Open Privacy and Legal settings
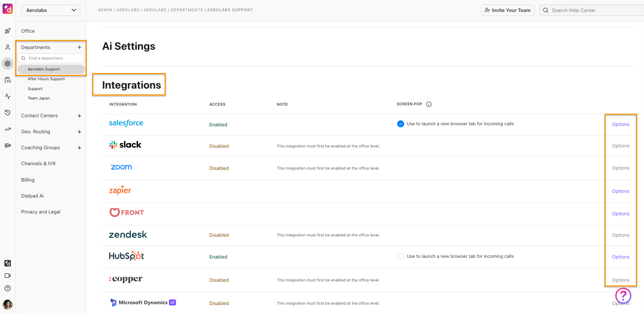This screenshot has width=644, height=313. pos(41,212)
